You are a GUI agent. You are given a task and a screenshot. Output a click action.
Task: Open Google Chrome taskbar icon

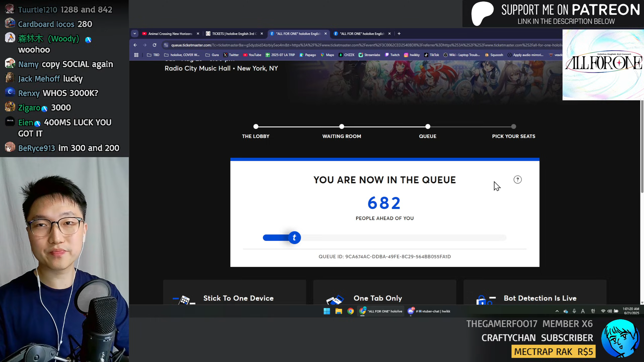coord(351,311)
